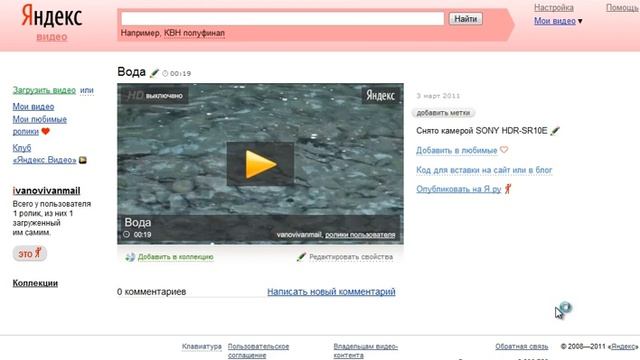This screenshot has width=640, height=360.
Task: Click the collection icon beside Добавить в коллекцию
Action: (130, 257)
